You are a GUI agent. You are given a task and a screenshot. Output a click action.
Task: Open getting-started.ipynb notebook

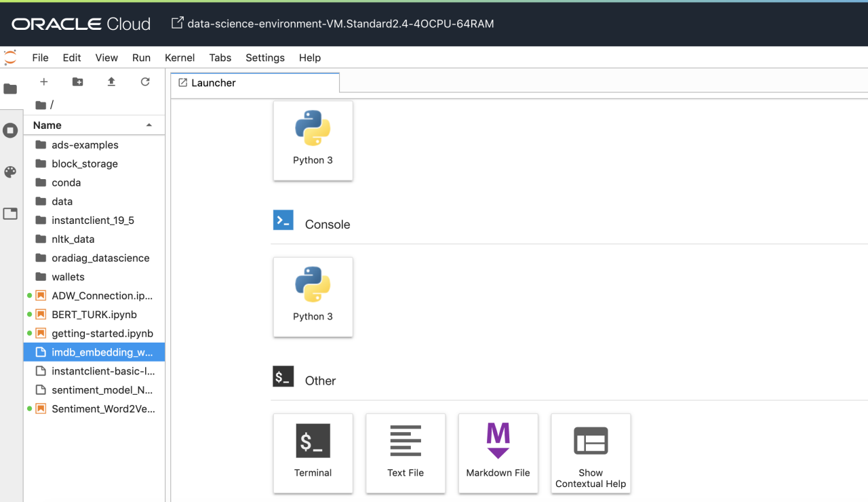click(102, 334)
